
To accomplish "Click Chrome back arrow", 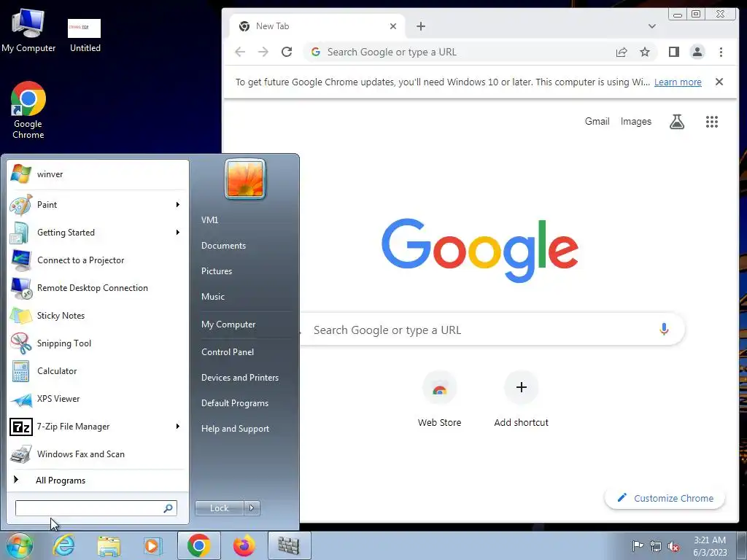I will click(240, 52).
